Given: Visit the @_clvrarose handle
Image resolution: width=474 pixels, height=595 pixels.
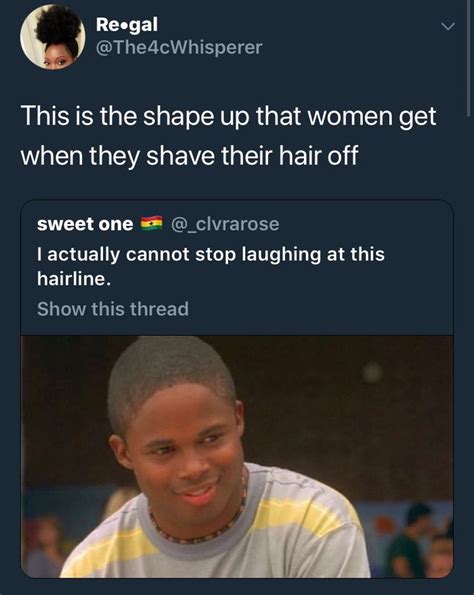Looking at the screenshot, I should (225, 224).
